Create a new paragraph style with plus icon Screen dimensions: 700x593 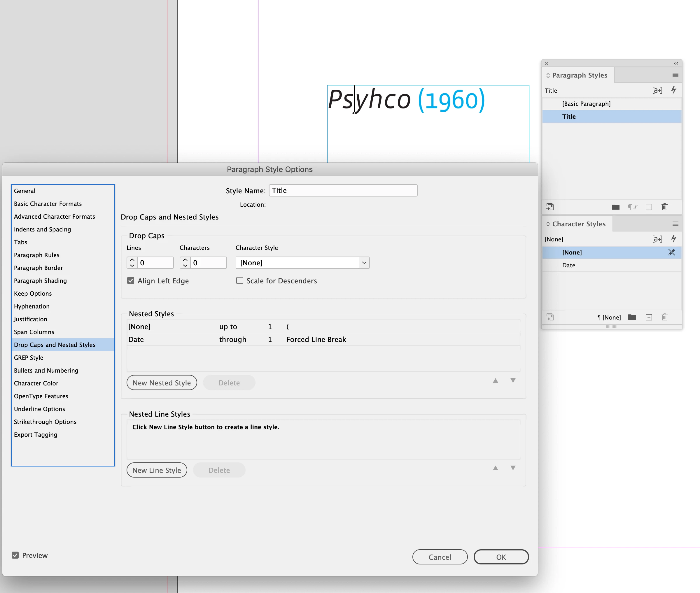pos(649,207)
